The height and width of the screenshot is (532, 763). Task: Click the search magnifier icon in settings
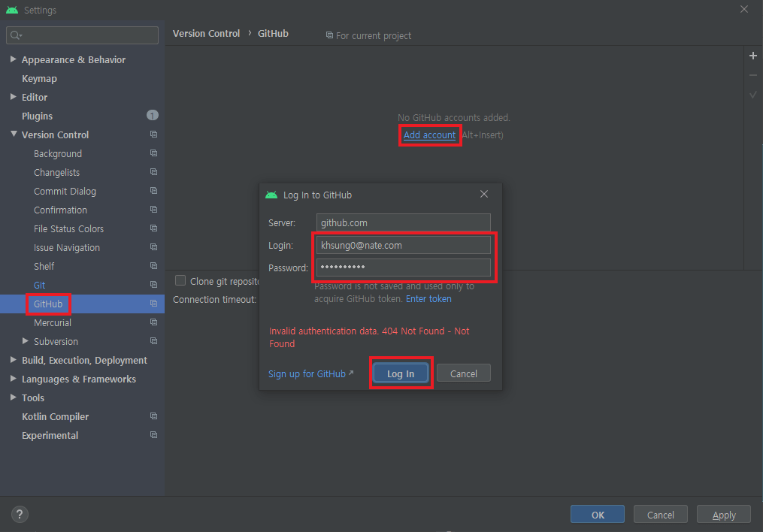[x=16, y=35]
